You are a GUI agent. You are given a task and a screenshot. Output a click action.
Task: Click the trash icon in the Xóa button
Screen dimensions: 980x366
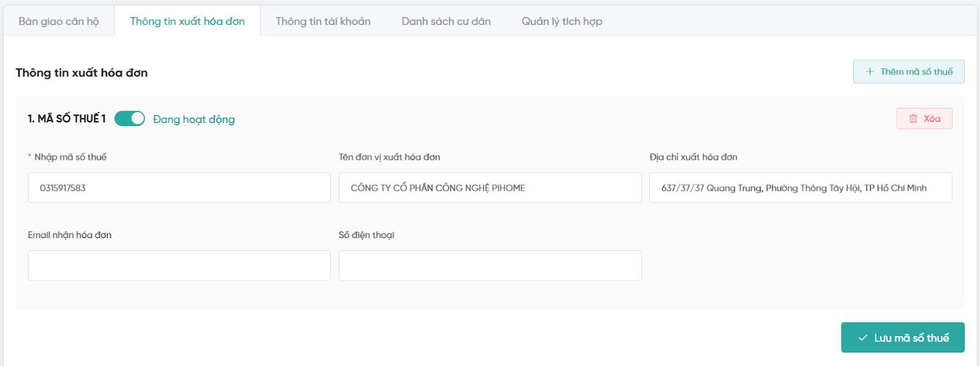(x=913, y=119)
